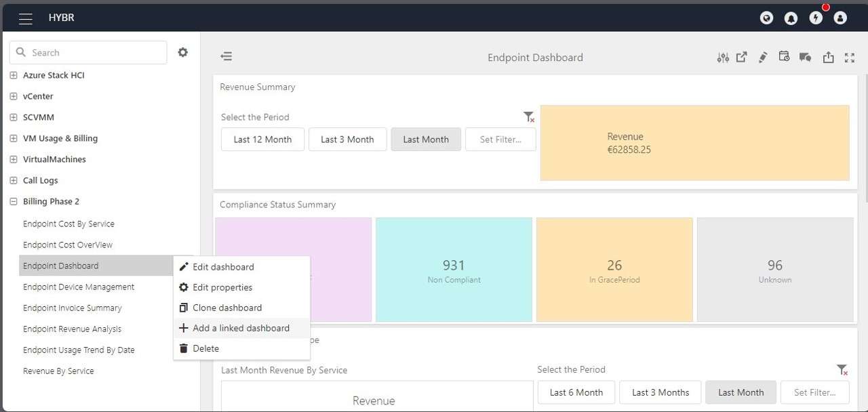Expand the VirtualMachines tree node

14,159
